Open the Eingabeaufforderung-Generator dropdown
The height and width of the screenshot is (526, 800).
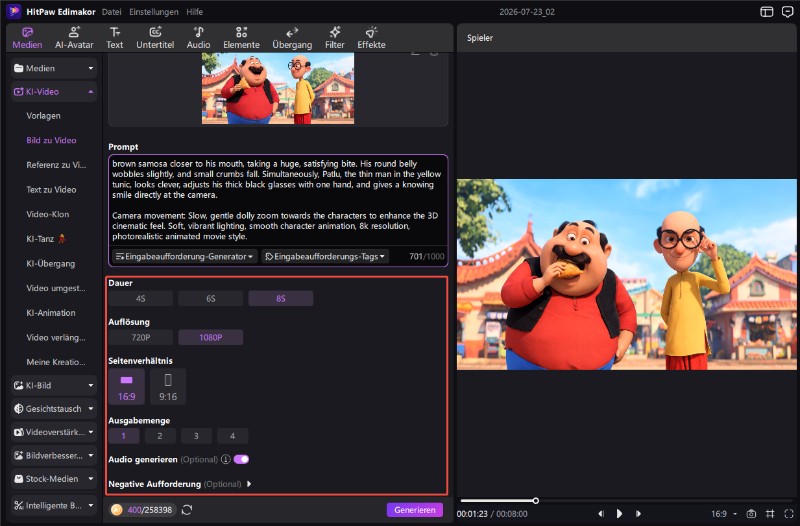point(185,257)
